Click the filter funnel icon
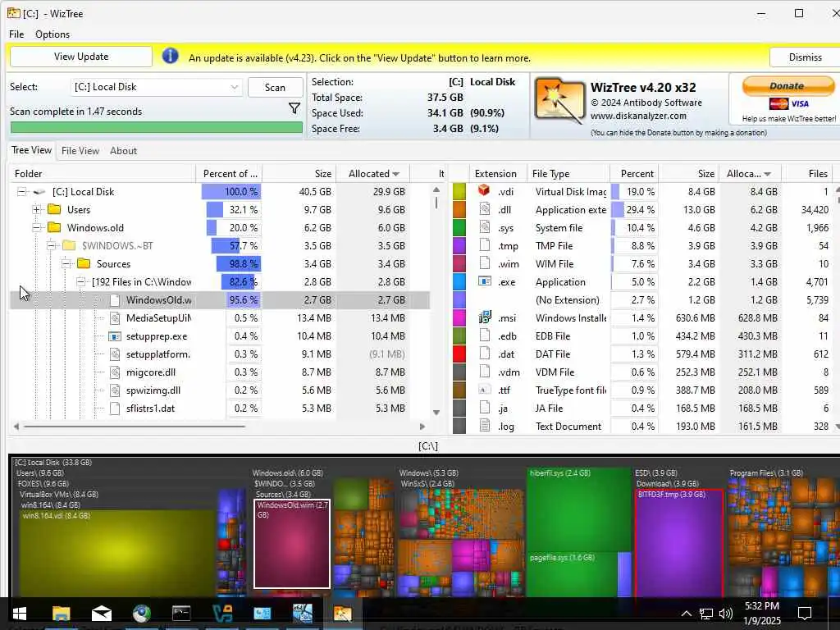This screenshot has width=840, height=630. (x=294, y=109)
